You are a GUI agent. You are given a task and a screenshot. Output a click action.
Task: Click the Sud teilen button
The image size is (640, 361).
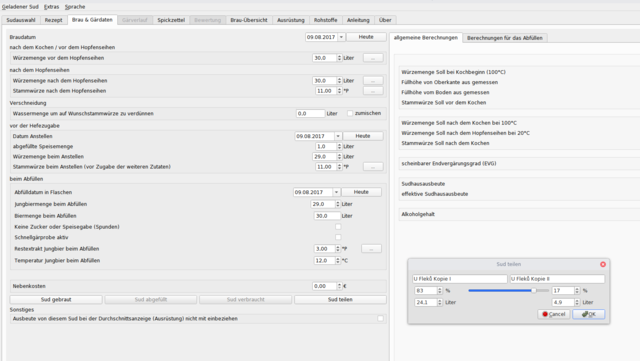340,300
